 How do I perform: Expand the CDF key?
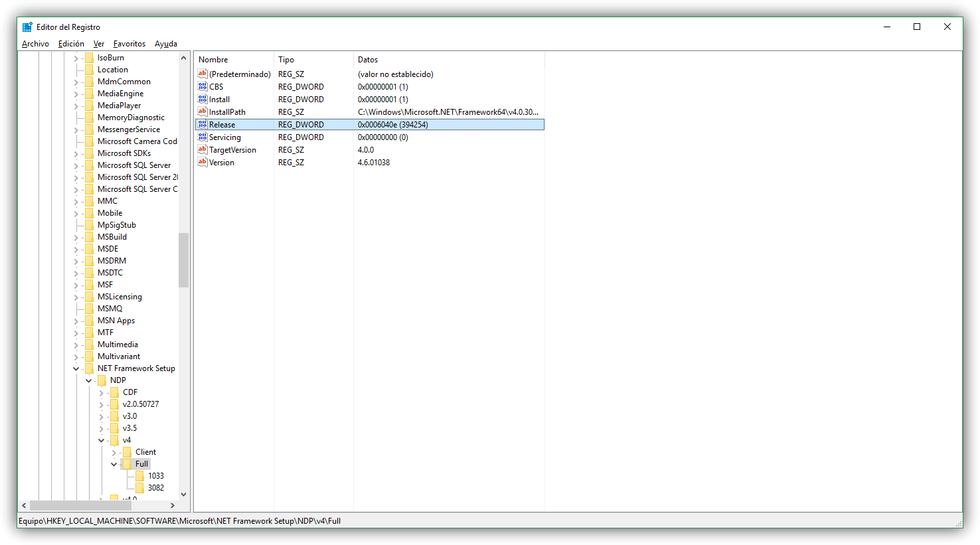(102, 393)
